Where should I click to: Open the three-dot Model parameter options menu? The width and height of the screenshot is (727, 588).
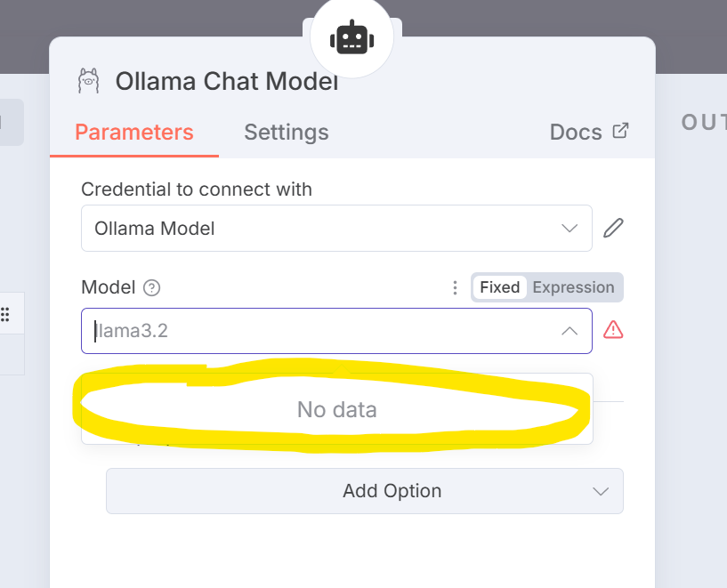coord(456,287)
